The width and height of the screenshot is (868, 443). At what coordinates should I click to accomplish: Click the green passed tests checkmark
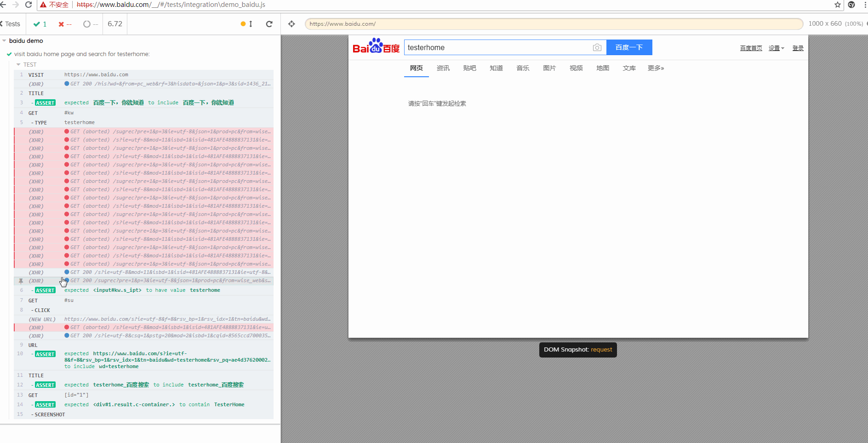point(37,24)
